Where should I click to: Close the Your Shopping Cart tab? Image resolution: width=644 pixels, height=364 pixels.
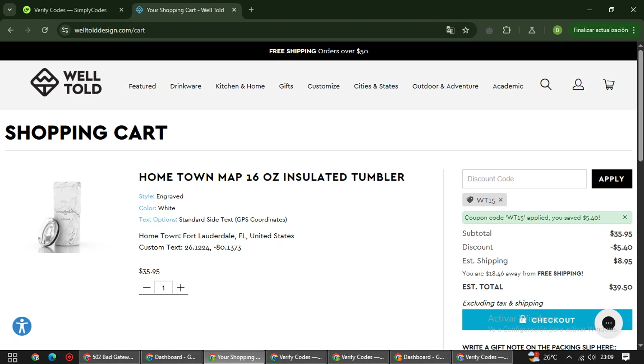(x=234, y=10)
